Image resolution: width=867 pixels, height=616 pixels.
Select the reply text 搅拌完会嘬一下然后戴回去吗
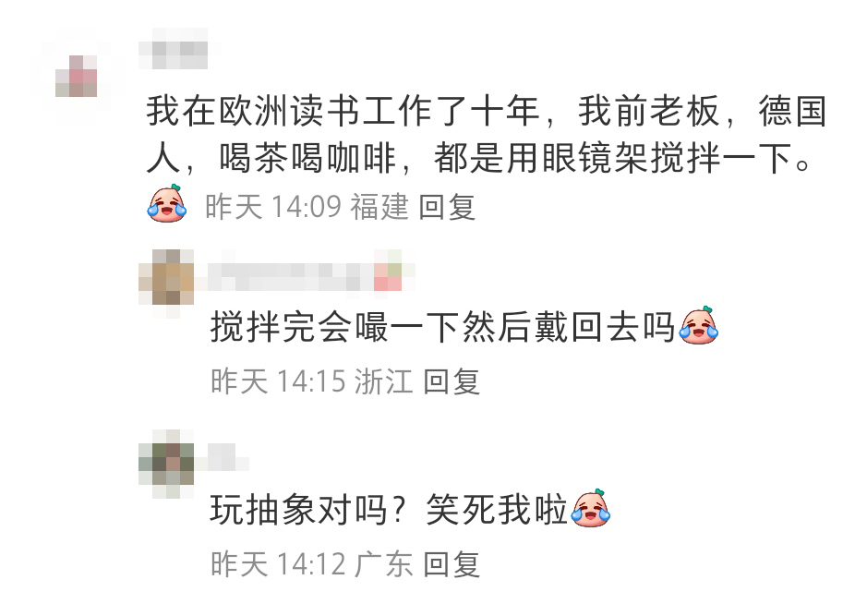442,326
